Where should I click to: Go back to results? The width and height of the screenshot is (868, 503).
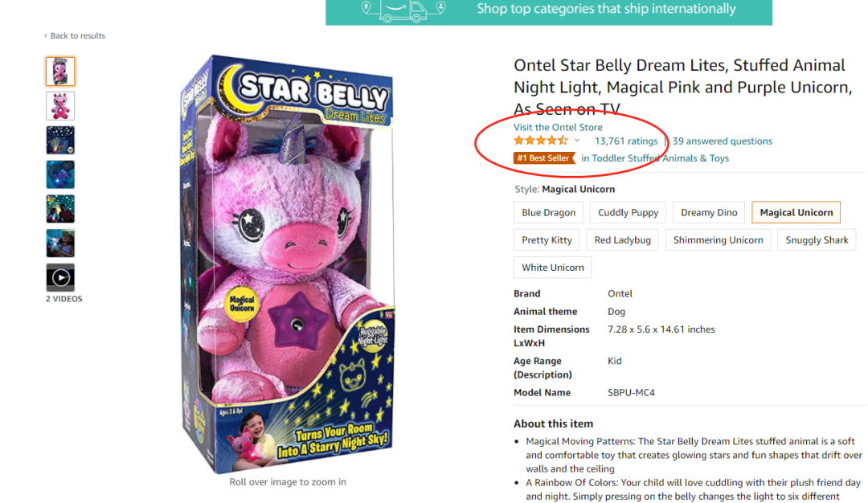(77, 36)
